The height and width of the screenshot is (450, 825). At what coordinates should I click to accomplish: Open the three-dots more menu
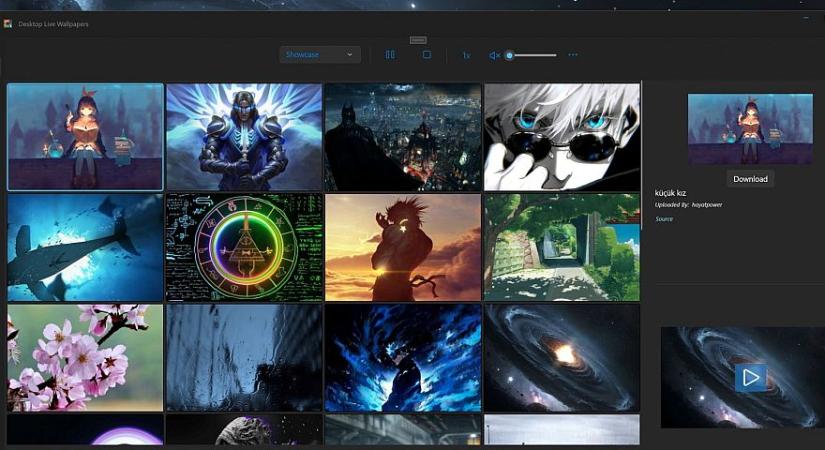pos(573,55)
